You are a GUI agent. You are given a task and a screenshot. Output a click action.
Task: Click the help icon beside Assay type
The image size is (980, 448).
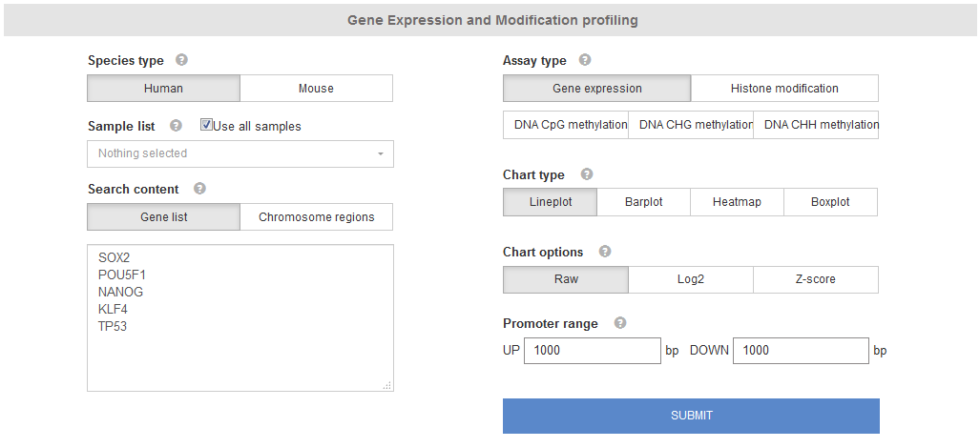(x=585, y=60)
